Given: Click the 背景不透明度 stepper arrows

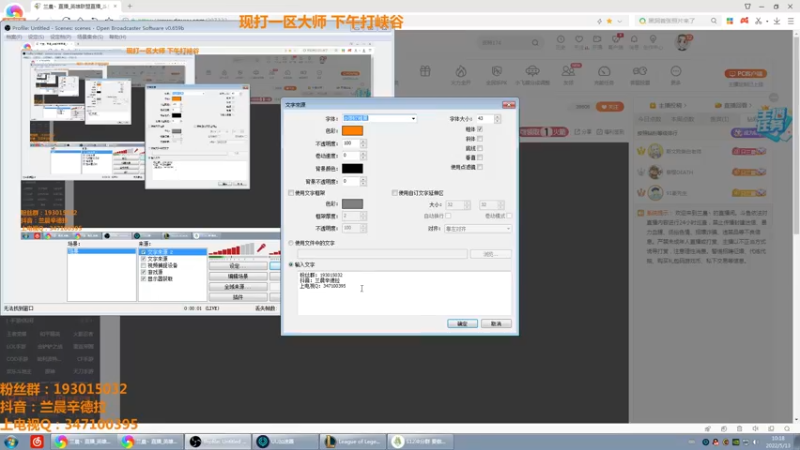Looking at the screenshot, I should [363, 181].
